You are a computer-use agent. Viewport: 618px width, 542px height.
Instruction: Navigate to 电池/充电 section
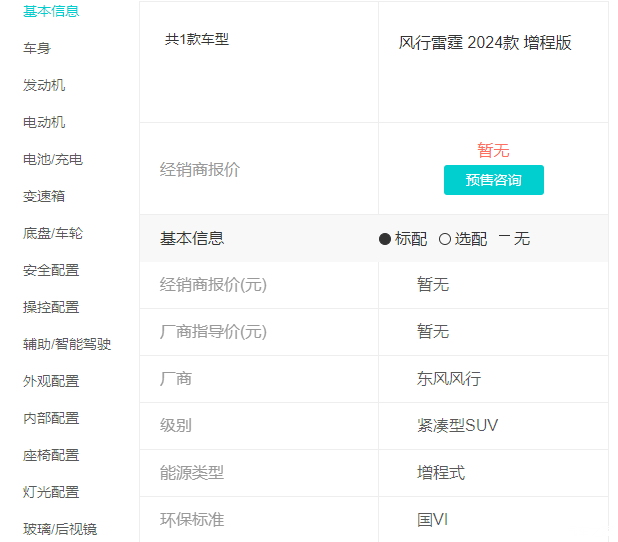53,159
